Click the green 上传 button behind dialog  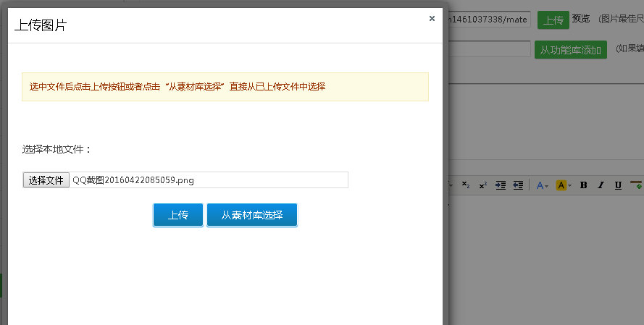click(553, 20)
